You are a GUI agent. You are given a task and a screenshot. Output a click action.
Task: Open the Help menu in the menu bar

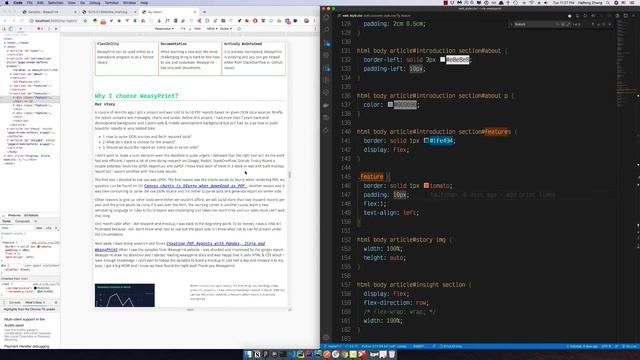click(x=144, y=2)
